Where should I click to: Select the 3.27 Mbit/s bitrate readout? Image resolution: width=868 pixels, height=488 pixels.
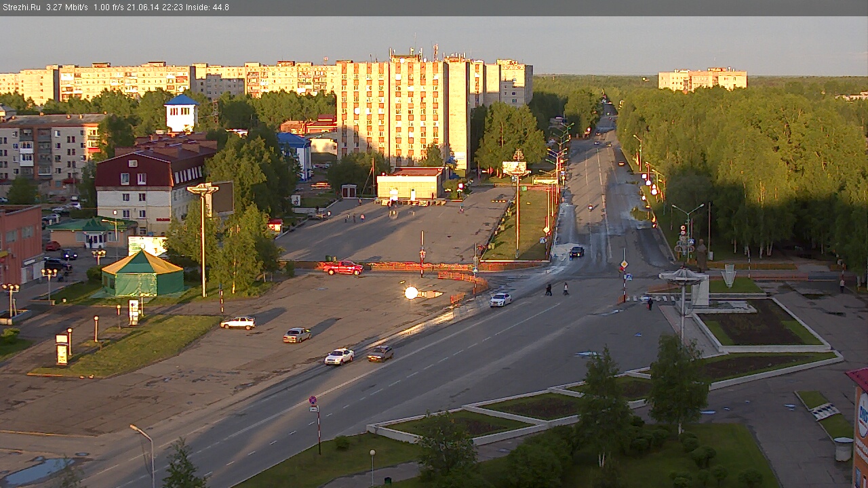click(x=67, y=7)
